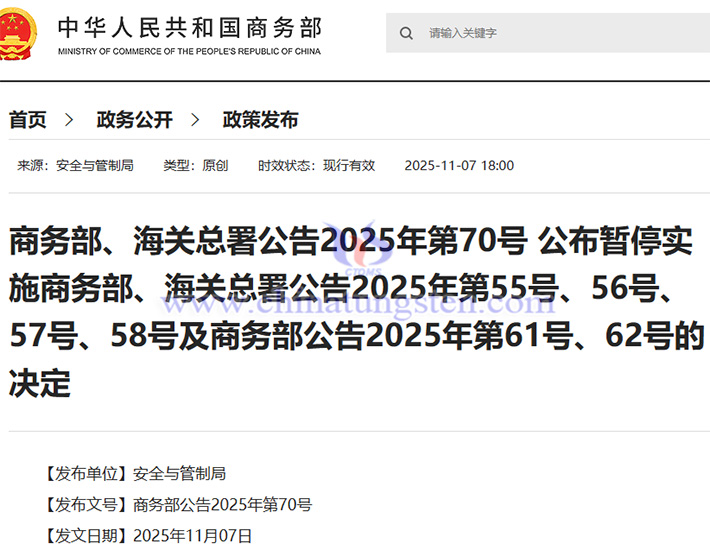
Task: Open the 首页 breadcrumb link
Action: pyautogui.click(x=28, y=120)
